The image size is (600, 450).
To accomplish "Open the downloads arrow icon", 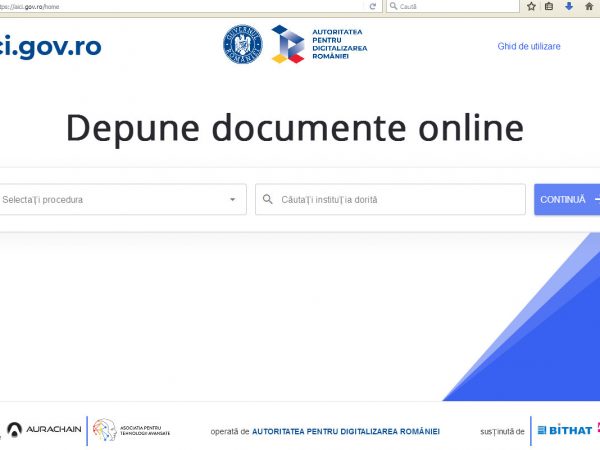I will tap(569, 6).
